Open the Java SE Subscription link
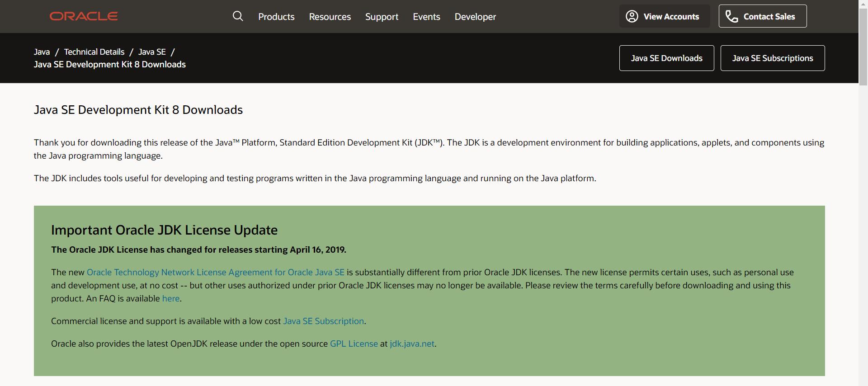 click(x=323, y=321)
